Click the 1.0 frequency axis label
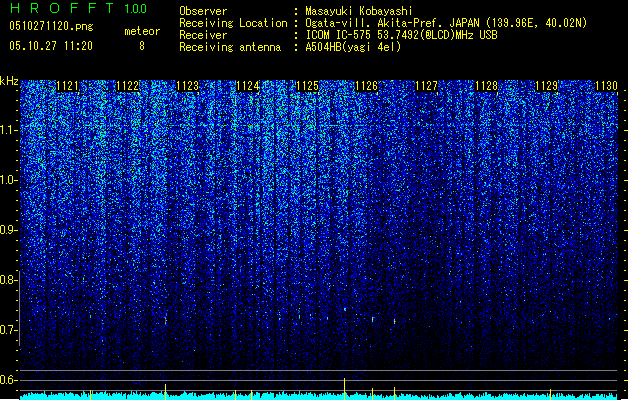The height and width of the screenshot is (400, 629). click(9, 180)
